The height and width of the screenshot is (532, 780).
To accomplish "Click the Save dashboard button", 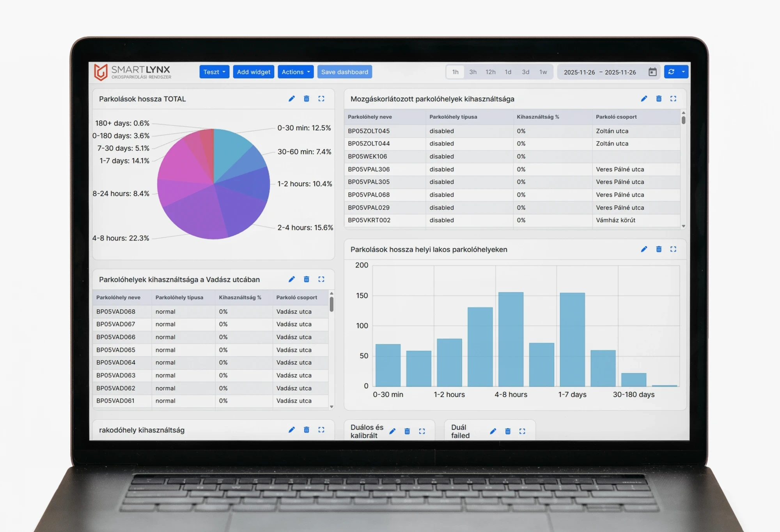I will (344, 72).
